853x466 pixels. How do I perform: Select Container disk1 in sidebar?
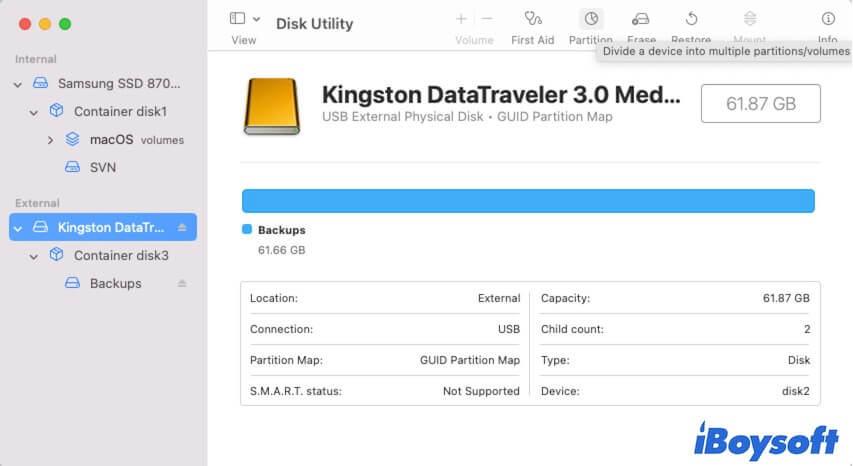(120, 111)
